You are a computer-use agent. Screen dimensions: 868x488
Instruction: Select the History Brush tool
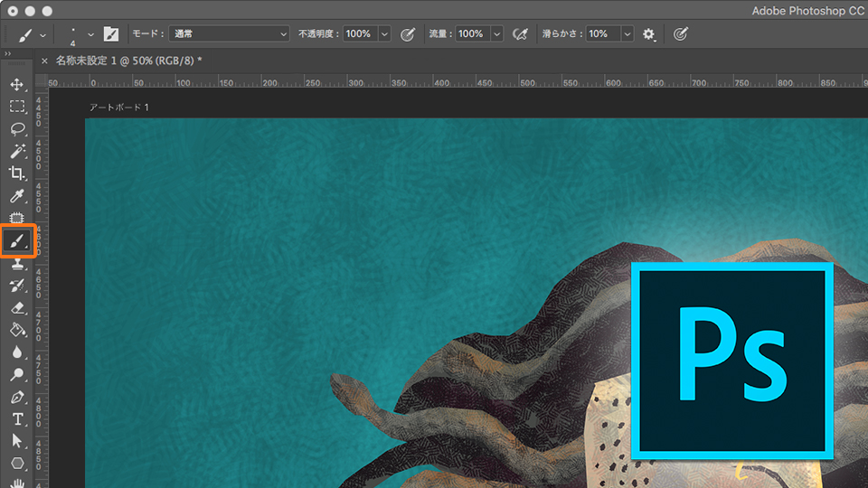[x=17, y=286]
